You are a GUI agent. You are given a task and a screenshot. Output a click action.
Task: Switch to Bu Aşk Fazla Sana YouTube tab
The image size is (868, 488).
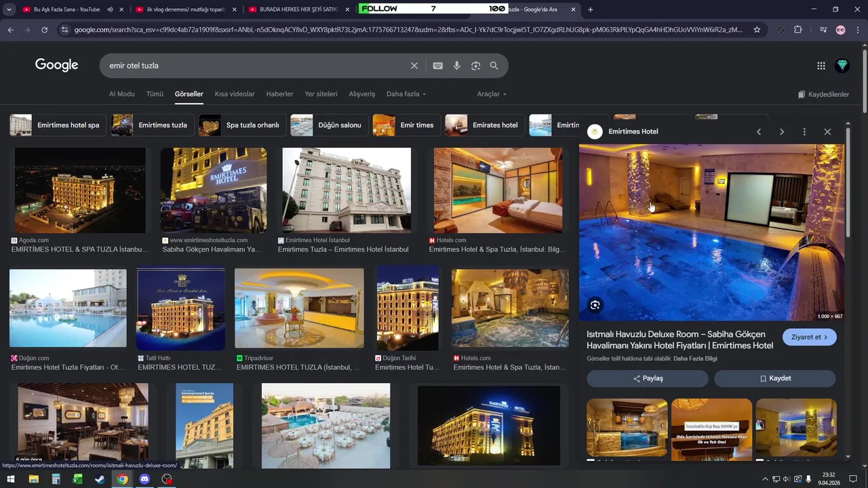[66, 9]
